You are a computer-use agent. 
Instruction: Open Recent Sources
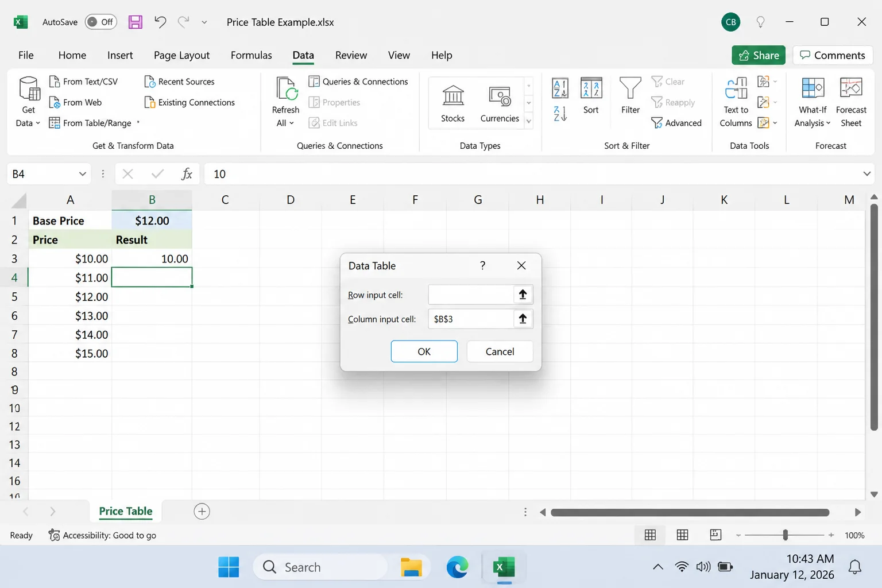(179, 82)
